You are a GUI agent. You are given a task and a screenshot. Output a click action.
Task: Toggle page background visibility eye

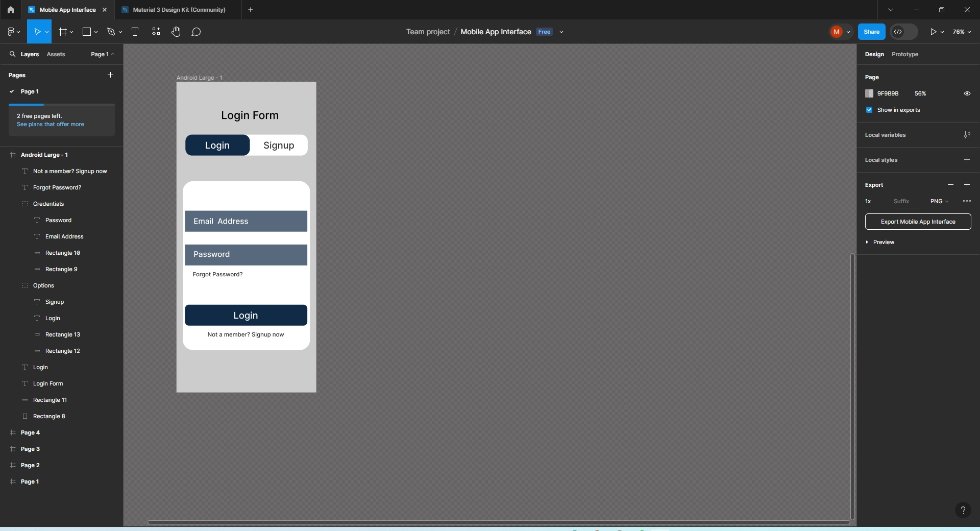click(967, 93)
